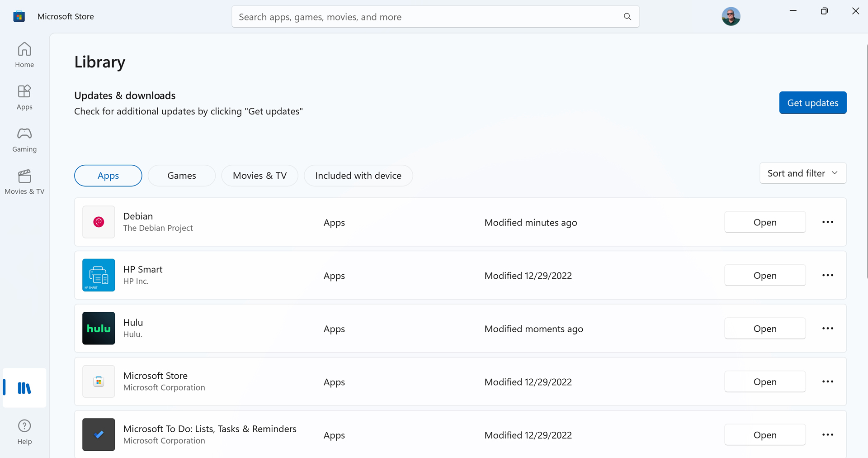Expand the Sort and filter dropdown
868x458 pixels.
pyautogui.click(x=802, y=173)
